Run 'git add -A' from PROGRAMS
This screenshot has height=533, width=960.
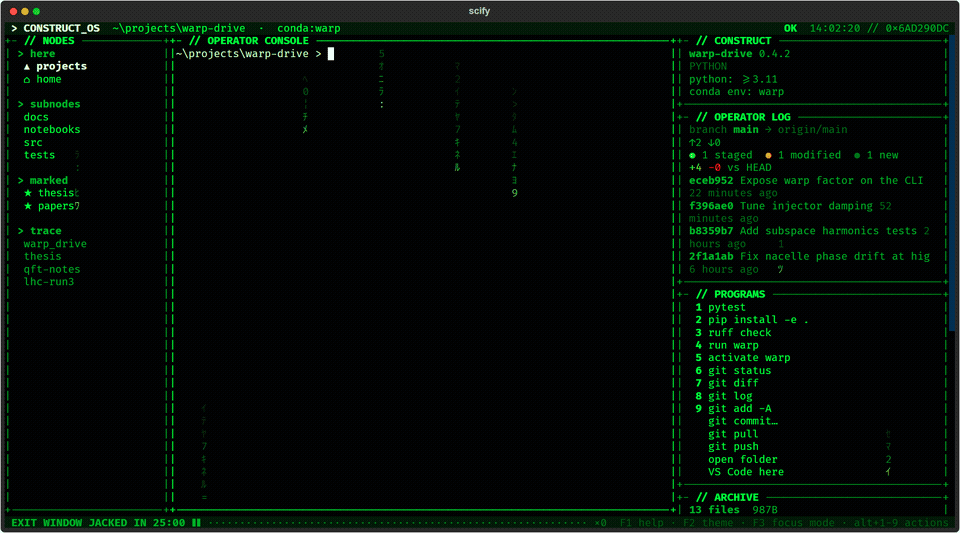pyautogui.click(x=733, y=408)
